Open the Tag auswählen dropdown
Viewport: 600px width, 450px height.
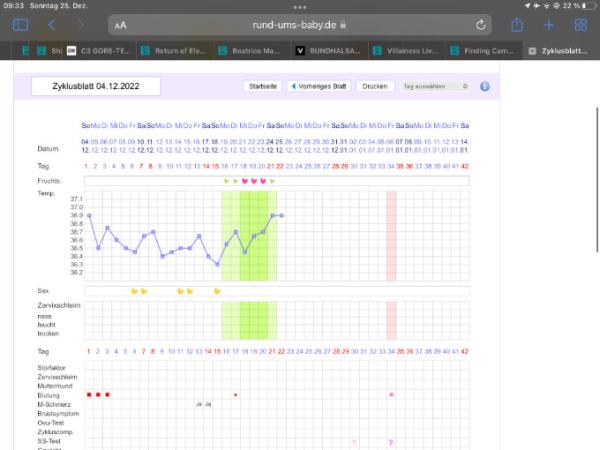435,86
